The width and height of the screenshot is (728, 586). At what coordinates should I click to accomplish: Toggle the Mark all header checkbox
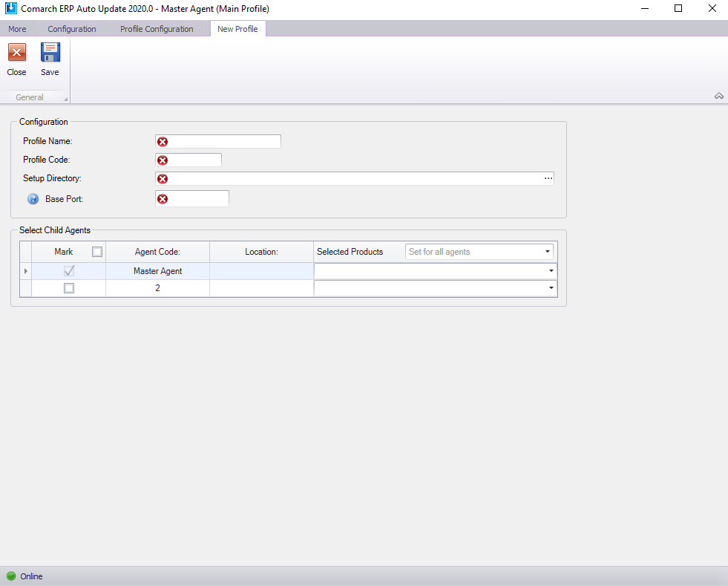(97, 252)
